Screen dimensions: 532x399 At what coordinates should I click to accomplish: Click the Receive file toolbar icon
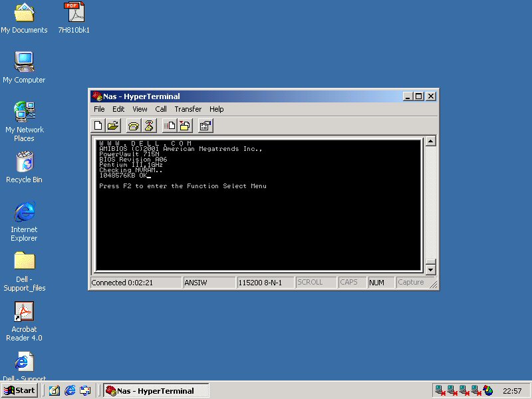tap(185, 126)
